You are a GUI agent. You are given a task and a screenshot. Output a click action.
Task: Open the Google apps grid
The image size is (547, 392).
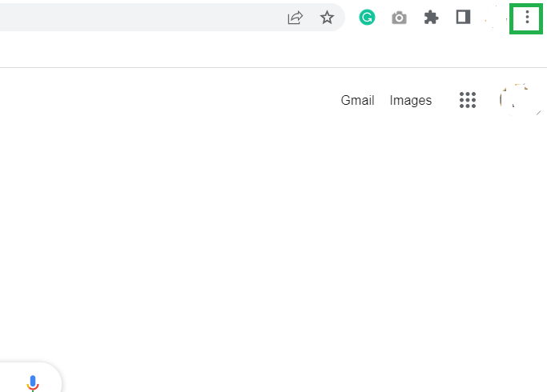468,100
